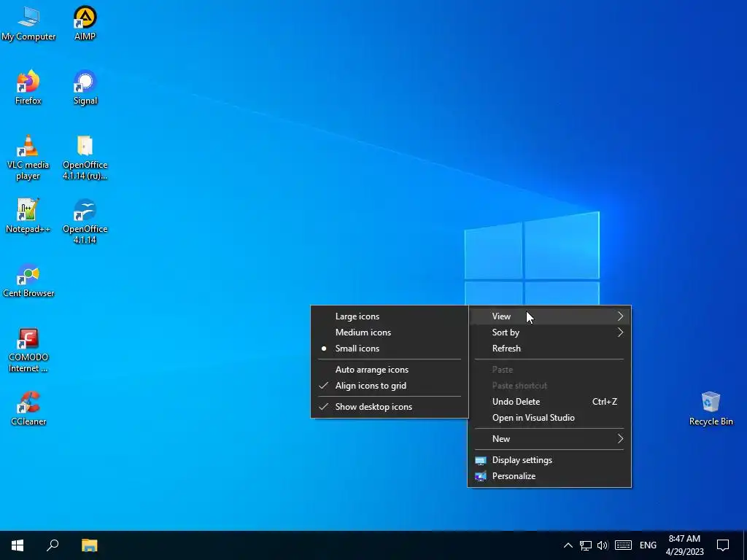Image resolution: width=747 pixels, height=560 pixels.
Task: Click Undo Delete in the context menu
Action: (x=549, y=402)
